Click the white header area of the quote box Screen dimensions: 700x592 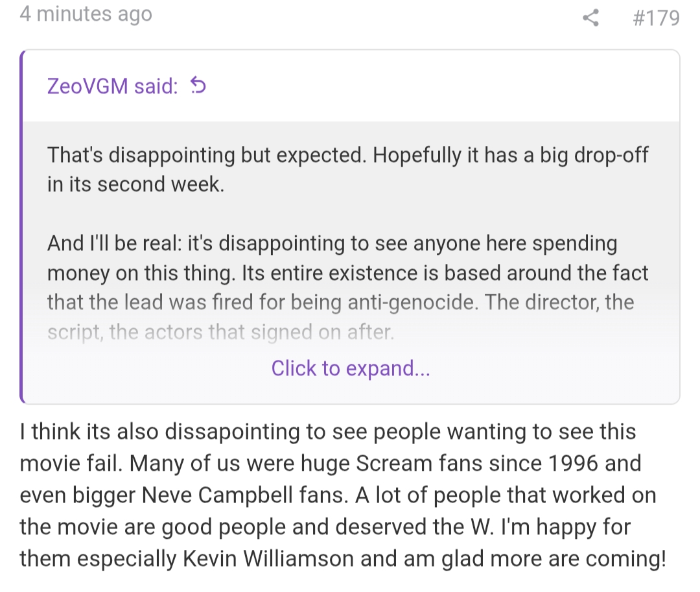441,86
